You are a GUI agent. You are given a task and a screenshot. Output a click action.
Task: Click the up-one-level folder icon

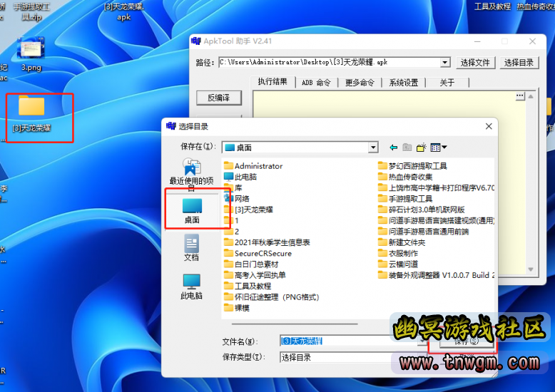407,148
